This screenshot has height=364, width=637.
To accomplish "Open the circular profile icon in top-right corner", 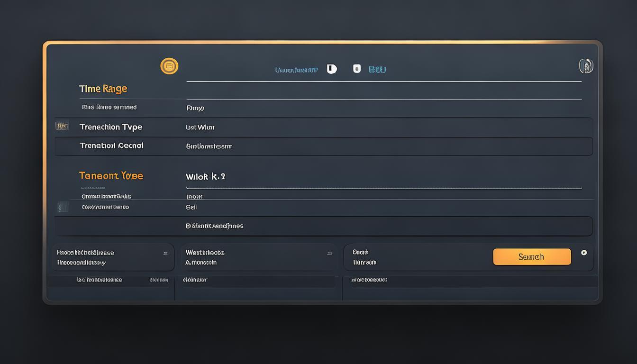I will (x=586, y=66).
